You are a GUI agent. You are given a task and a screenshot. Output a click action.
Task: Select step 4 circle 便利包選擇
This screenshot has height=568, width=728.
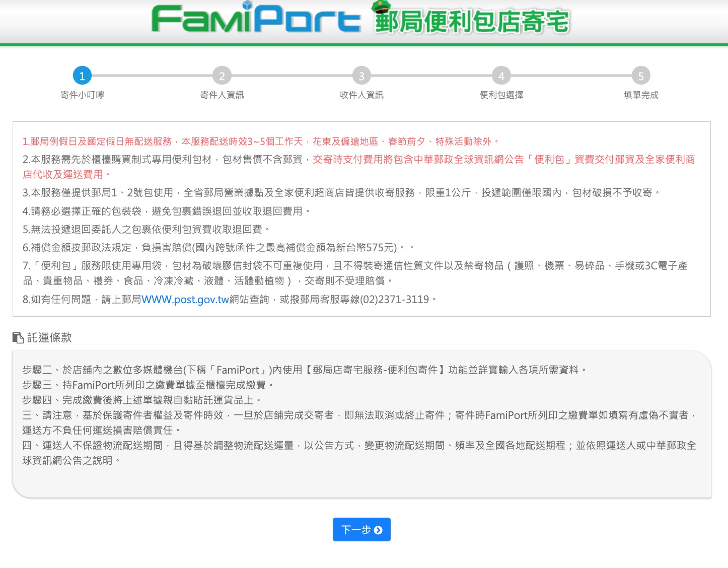[501, 76]
